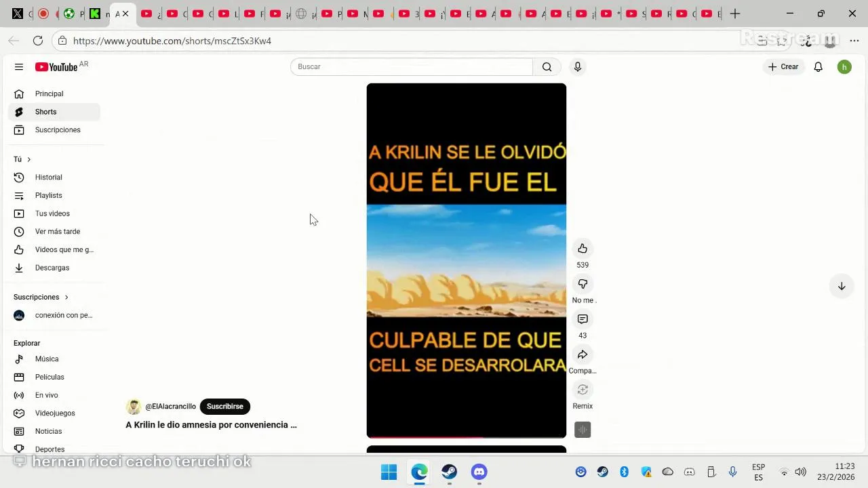Open Historial in sidebar
This screenshot has width=868, height=488.
coord(54,178)
